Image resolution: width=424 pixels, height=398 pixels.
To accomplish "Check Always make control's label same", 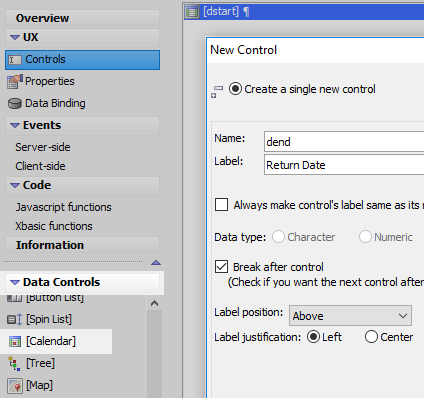I will (x=222, y=205).
